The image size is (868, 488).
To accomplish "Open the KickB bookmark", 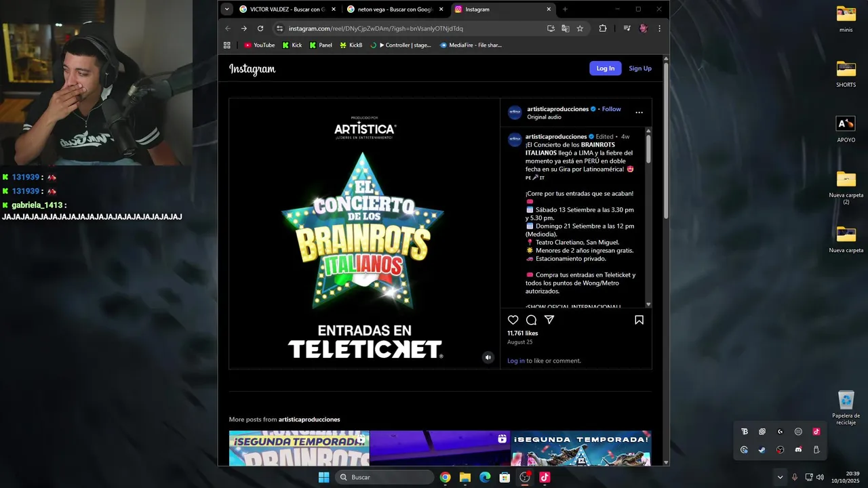I will click(x=351, y=45).
